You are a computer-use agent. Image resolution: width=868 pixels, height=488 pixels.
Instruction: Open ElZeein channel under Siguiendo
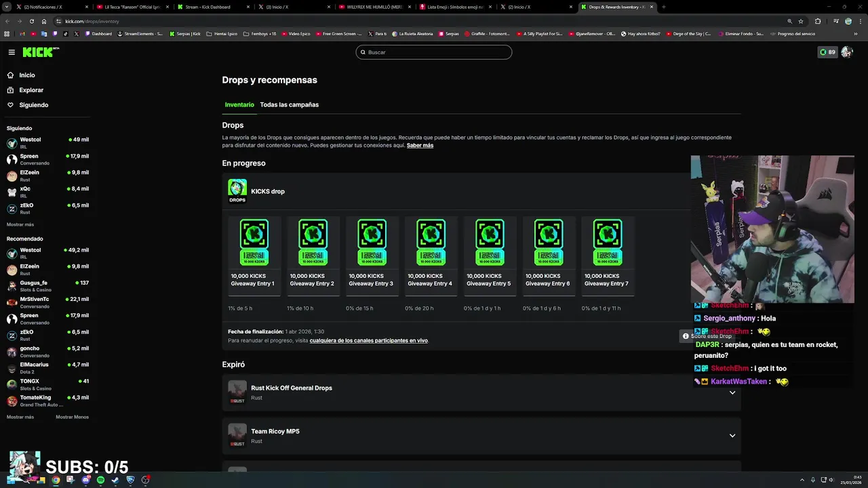tap(47, 176)
